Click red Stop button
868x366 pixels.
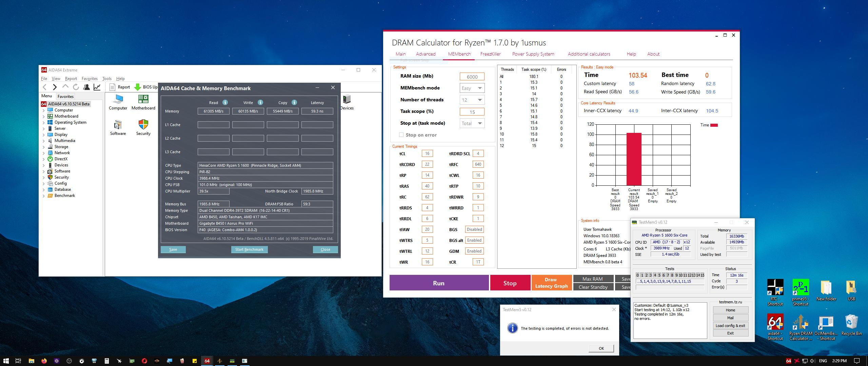click(x=510, y=283)
